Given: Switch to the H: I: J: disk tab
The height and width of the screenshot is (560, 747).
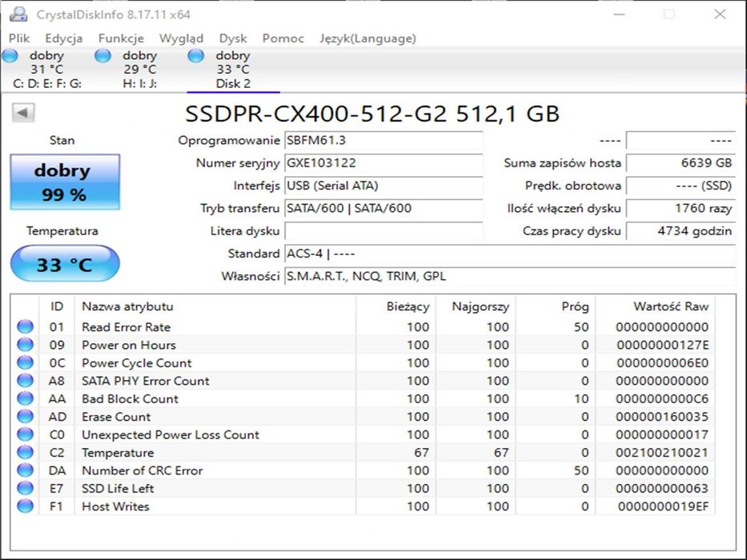Looking at the screenshot, I should (139, 70).
